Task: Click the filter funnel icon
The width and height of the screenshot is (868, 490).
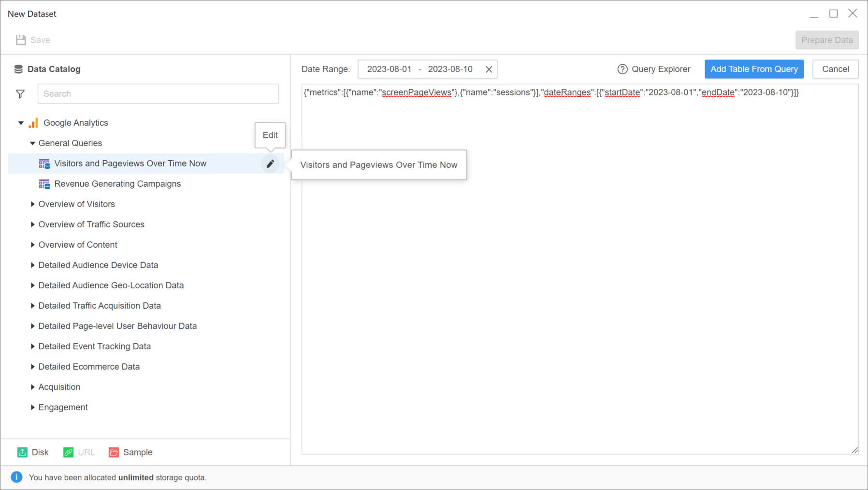Action: pyautogui.click(x=20, y=94)
